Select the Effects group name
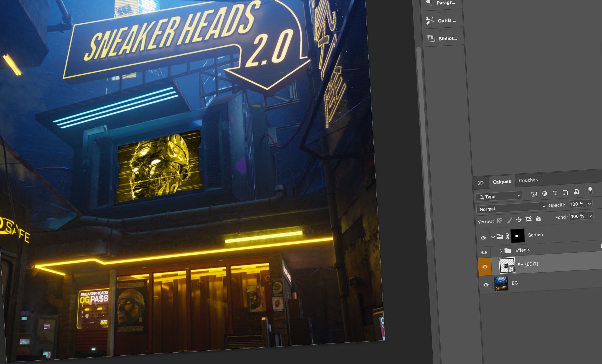This screenshot has width=602, height=364. 523,250
